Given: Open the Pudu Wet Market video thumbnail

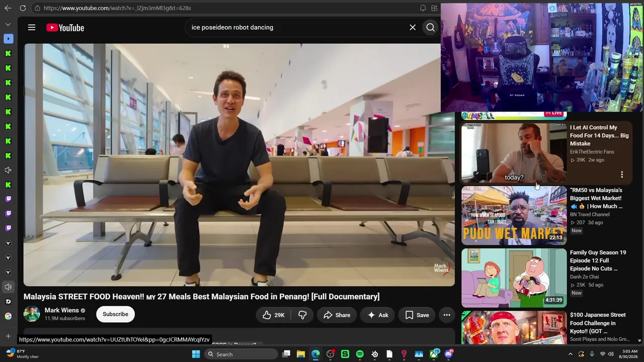Looking at the screenshot, I should click(514, 215).
